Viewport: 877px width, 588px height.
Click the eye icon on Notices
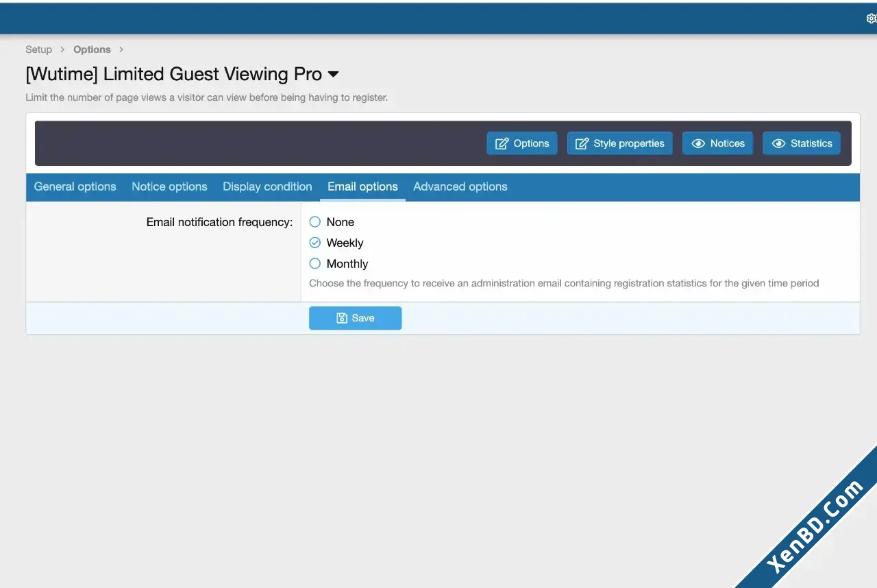[x=698, y=143]
